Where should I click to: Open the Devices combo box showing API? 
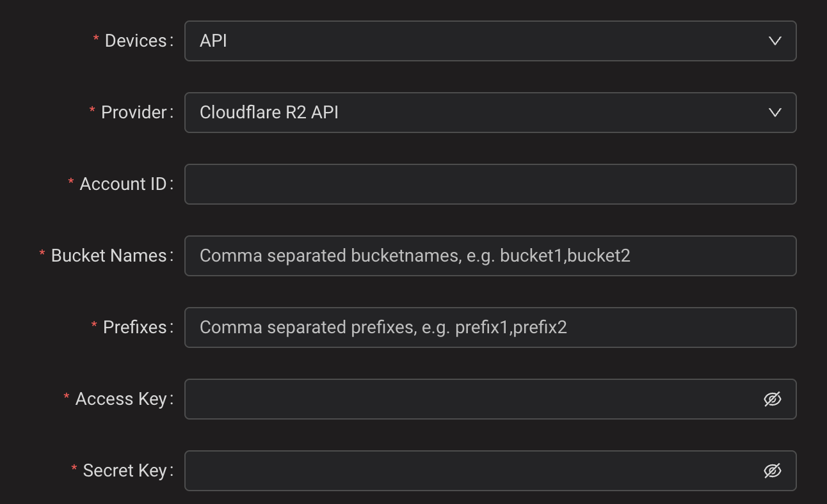point(474,41)
